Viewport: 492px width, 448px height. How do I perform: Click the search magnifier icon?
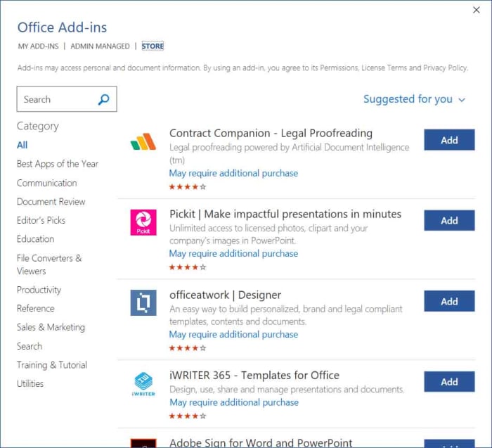(x=103, y=100)
